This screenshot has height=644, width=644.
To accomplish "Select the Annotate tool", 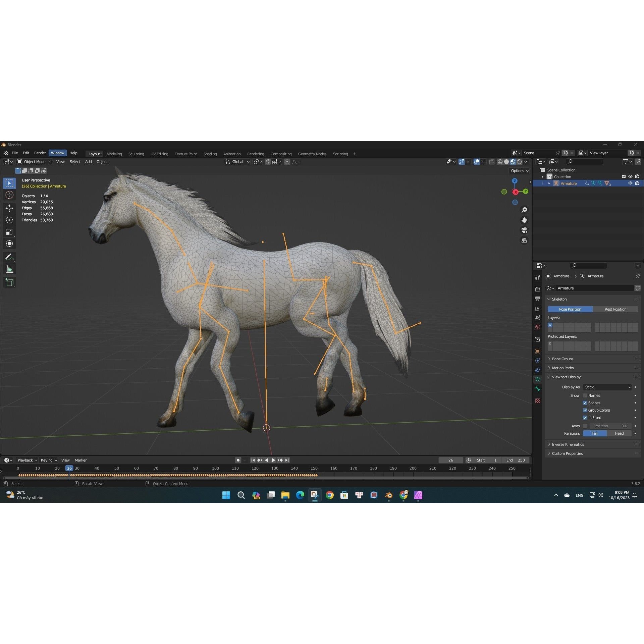I will pyautogui.click(x=9, y=257).
